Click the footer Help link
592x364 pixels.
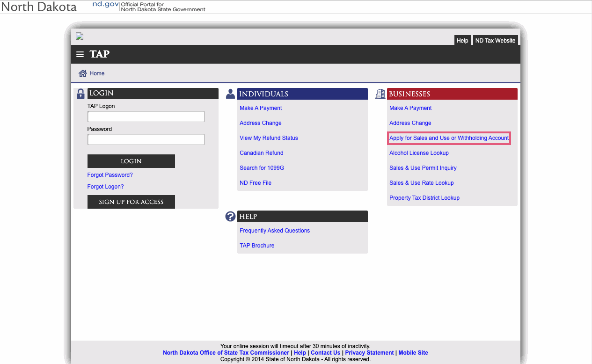coord(300,353)
